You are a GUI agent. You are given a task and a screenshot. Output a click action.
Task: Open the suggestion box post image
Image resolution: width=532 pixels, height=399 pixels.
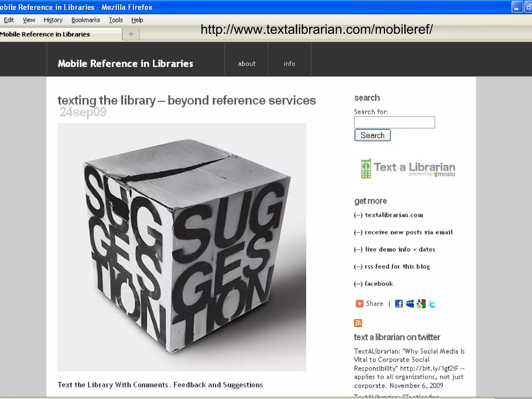[182, 247]
